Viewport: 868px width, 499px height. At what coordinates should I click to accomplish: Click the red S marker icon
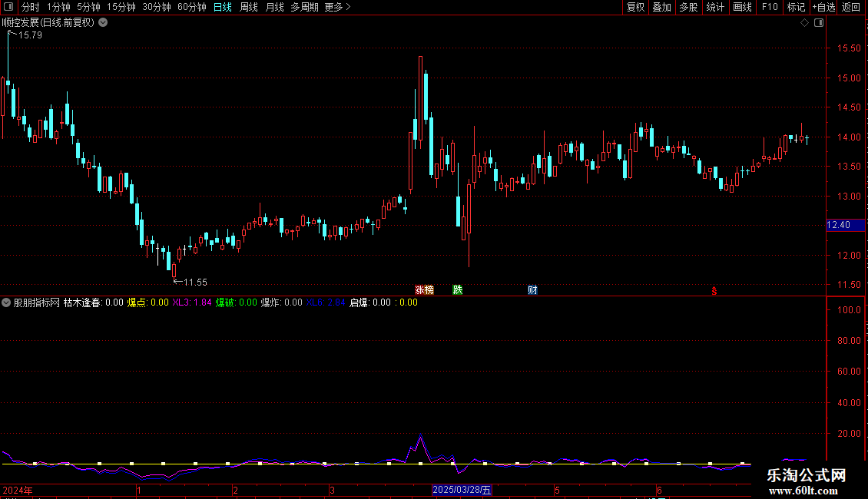point(714,290)
